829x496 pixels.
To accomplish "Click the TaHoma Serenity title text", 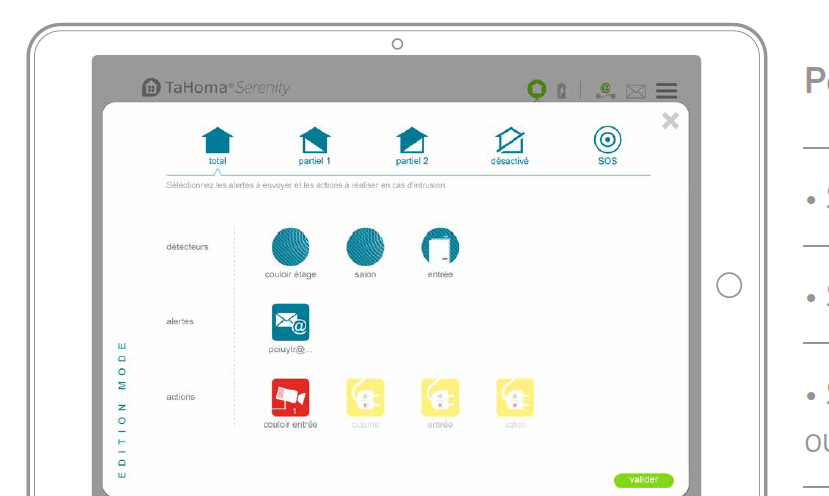I will click(227, 87).
